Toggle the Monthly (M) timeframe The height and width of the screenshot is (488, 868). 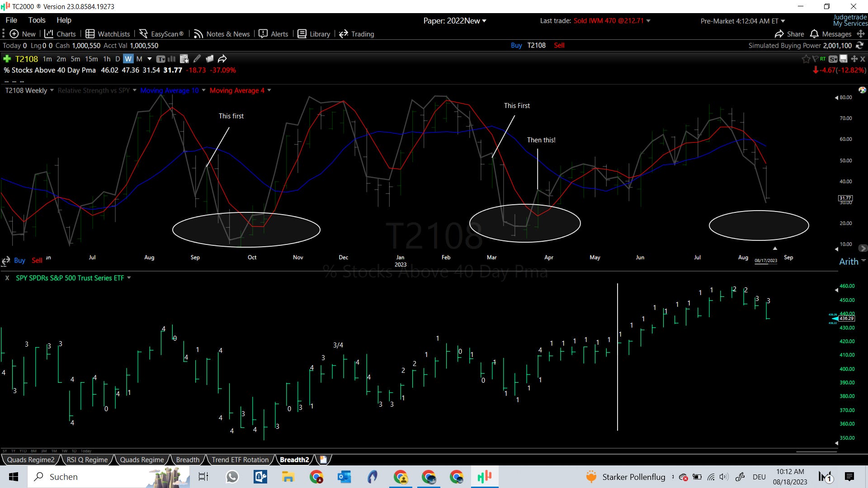[x=139, y=59]
